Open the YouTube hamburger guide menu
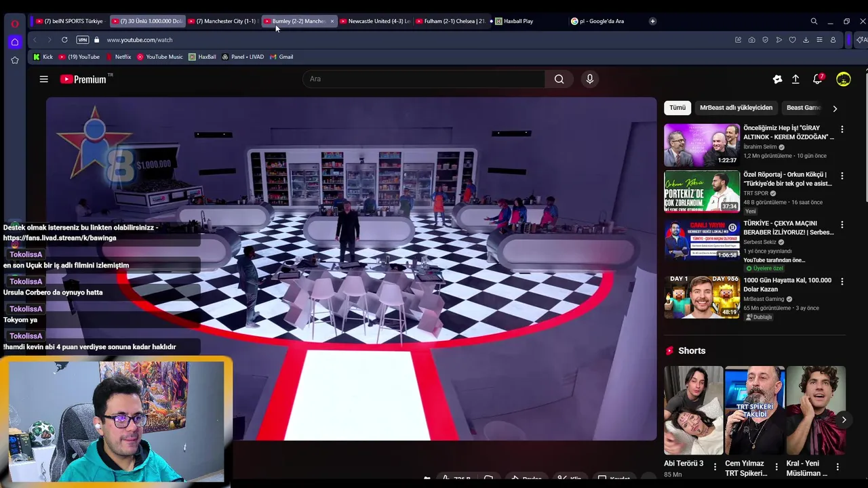The height and width of the screenshot is (488, 868). coord(43,79)
